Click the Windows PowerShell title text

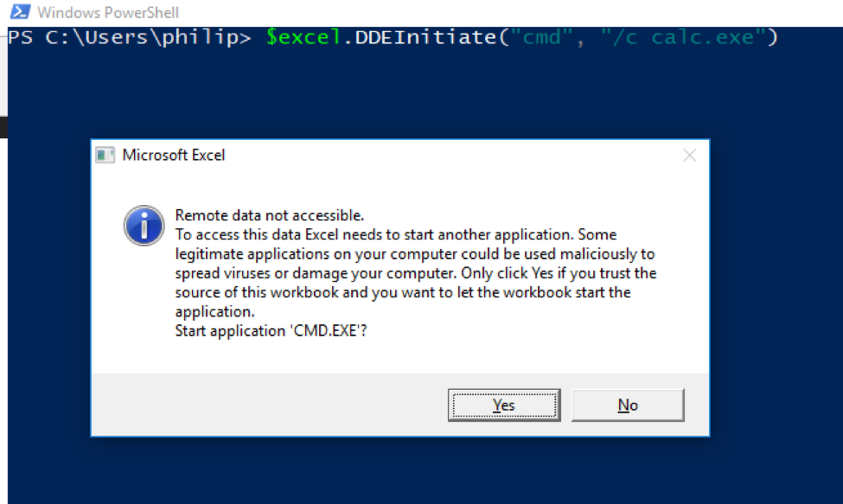point(108,12)
